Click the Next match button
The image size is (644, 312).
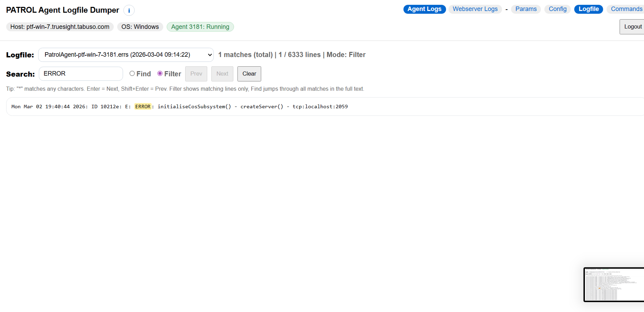pyautogui.click(x=222, y=74)
